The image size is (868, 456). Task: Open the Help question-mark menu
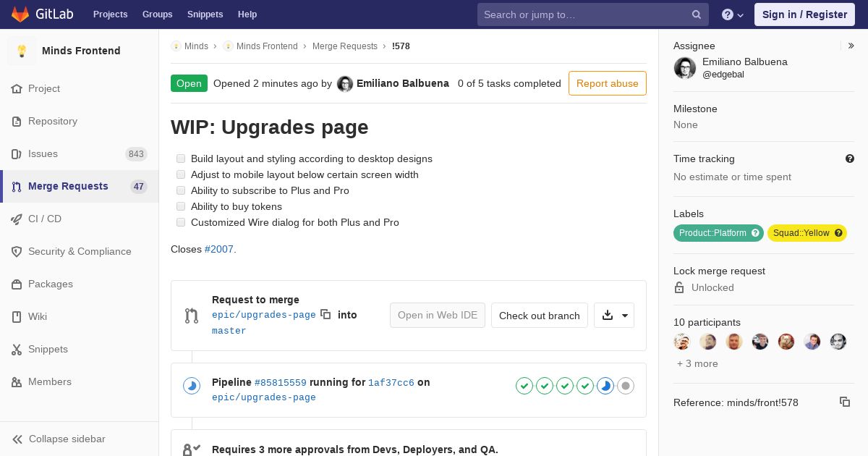[x=733, y=14]
